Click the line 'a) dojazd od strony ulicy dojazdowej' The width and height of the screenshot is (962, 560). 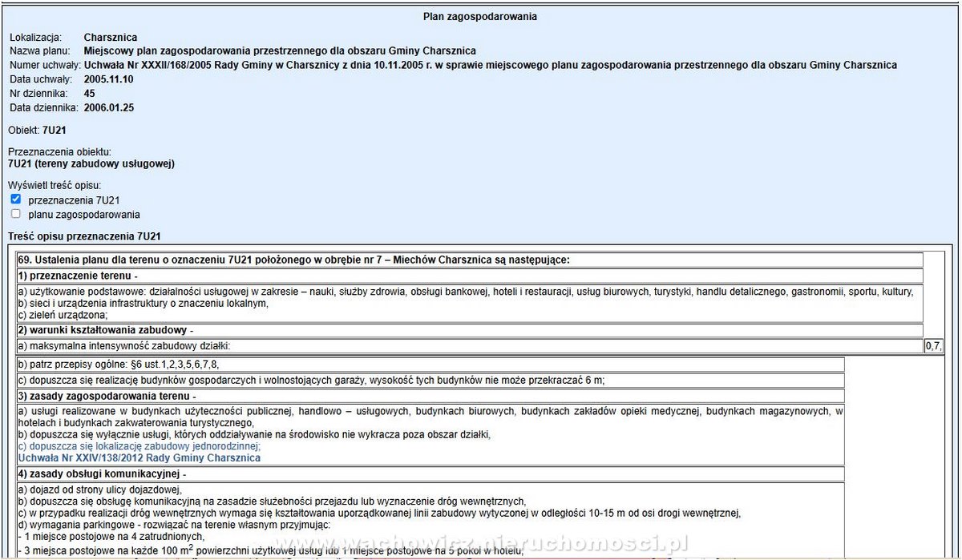(x=100, y=491)
